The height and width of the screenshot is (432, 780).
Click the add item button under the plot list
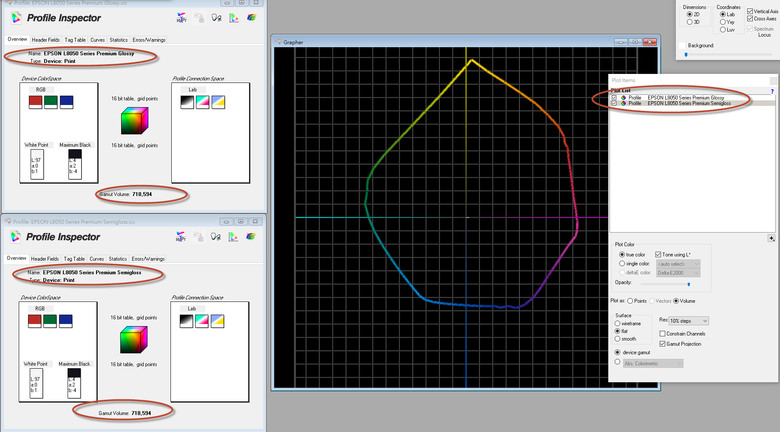[771, 238]
